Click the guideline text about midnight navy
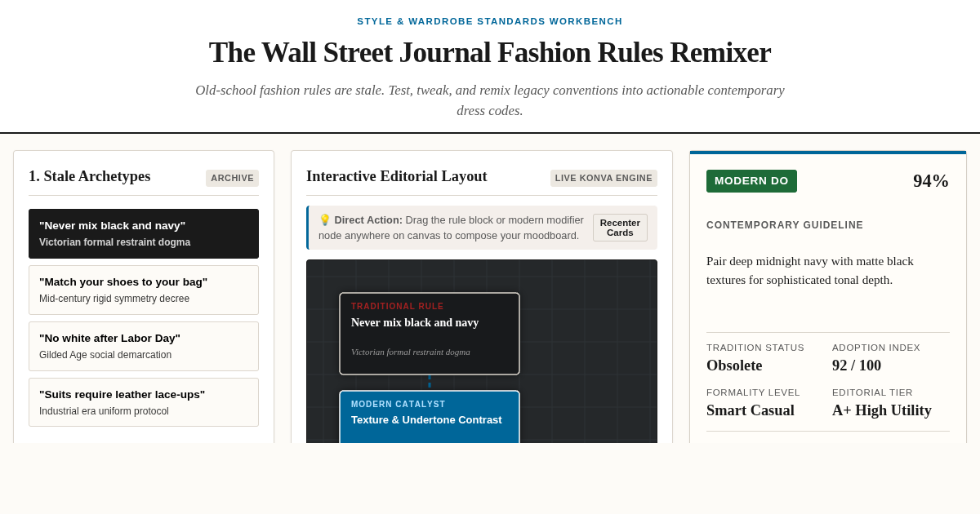 (810, 270)
